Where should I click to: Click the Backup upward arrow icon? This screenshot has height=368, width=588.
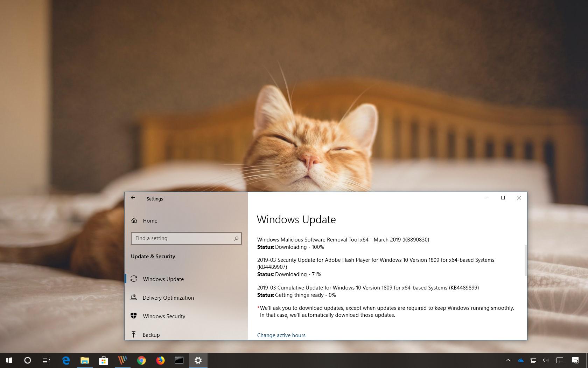tap(134, 334)
